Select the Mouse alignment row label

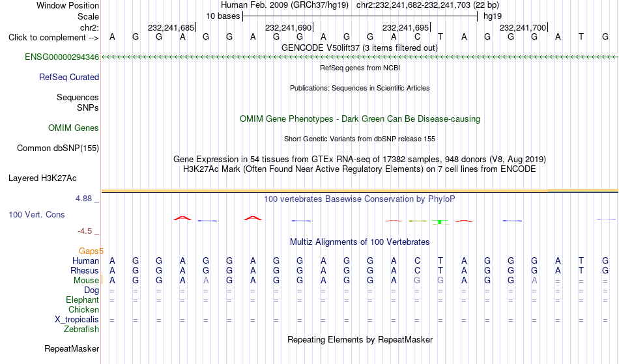coord(86,281)
